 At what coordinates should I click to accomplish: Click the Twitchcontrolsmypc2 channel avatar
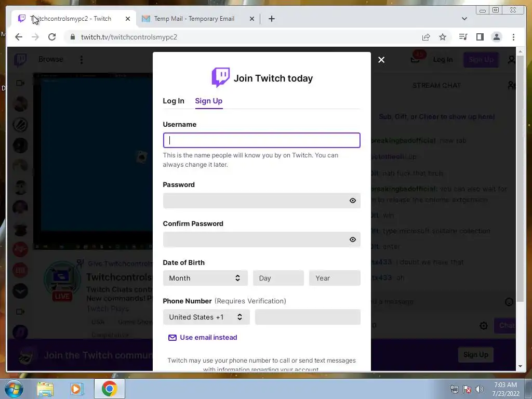62,280
